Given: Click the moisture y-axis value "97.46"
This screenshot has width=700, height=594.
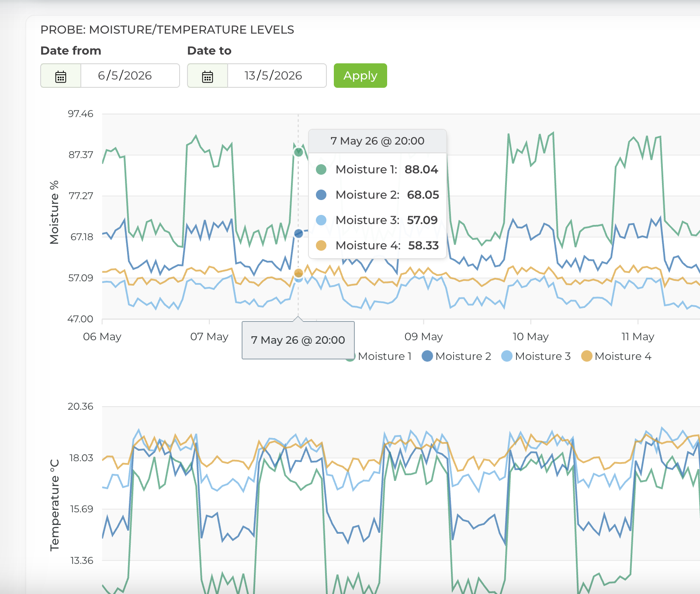Looking at the screenshot, I should (x=81, y=114).
